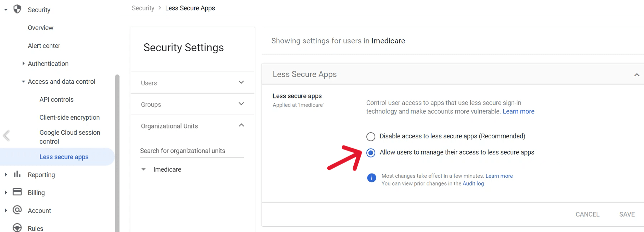644x232 pixels.
Task: Click the Security shield icon in sidebar
Action: [x=17, y=9]
